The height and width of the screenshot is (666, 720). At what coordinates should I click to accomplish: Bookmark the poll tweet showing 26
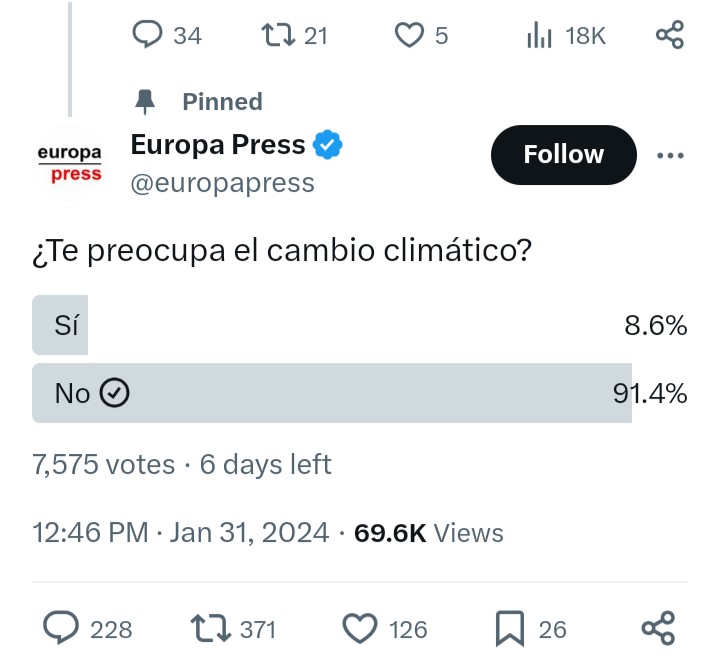pos(510,628)
